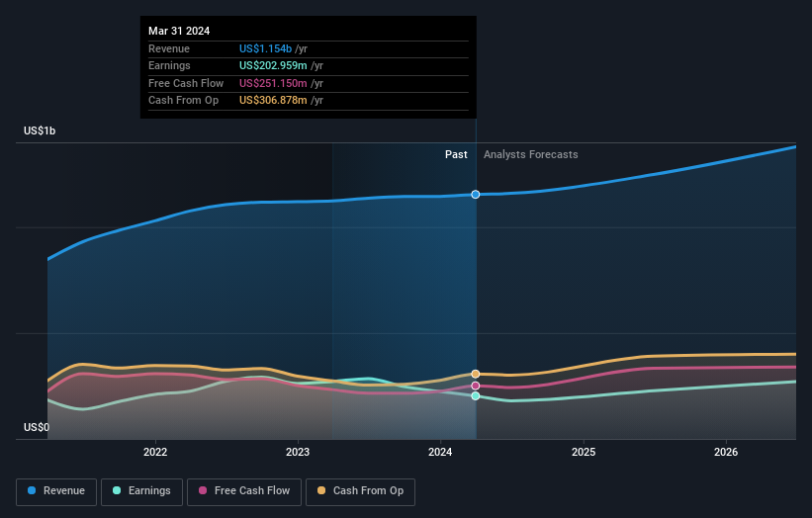The width and height of the screenshot is (812, 518).
Task: Click the 'Analysts Forecasts' label
Action: [531, 155]
